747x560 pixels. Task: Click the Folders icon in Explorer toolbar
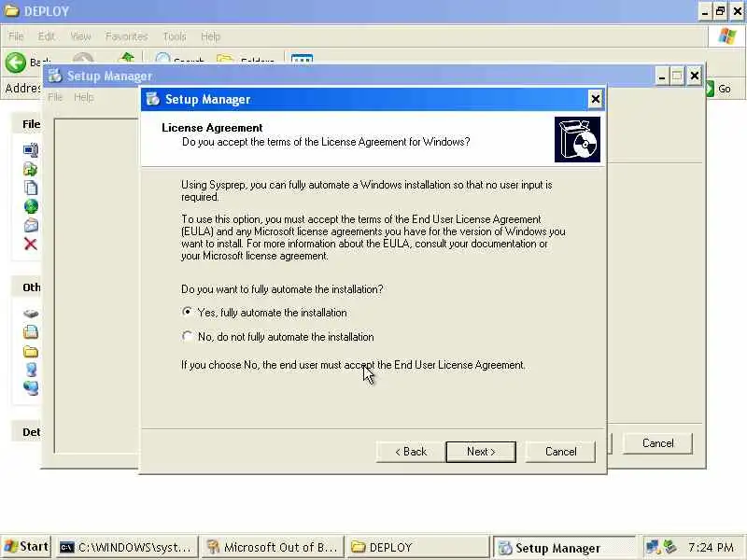(225, 58)
